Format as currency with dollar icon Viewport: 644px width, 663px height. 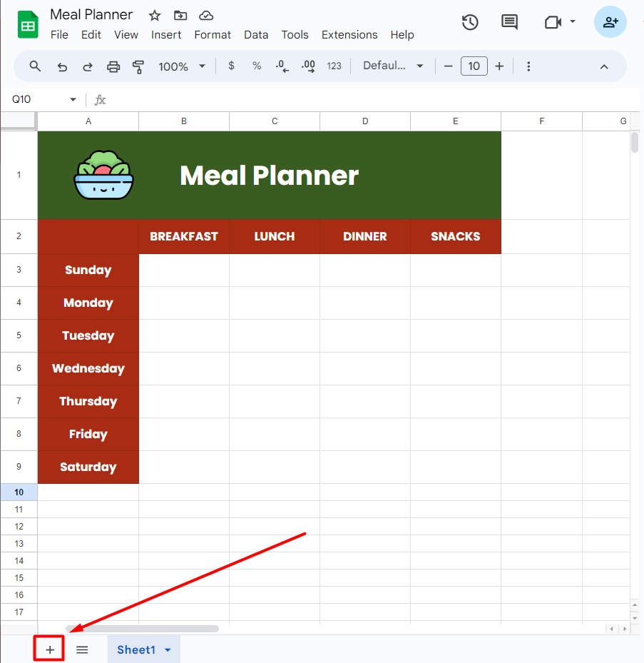point(231,66)
